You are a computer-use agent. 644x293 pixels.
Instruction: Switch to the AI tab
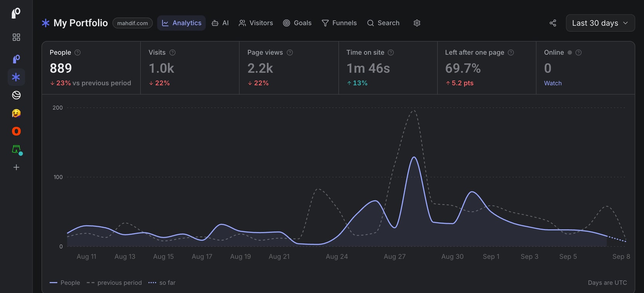(220, 23)
